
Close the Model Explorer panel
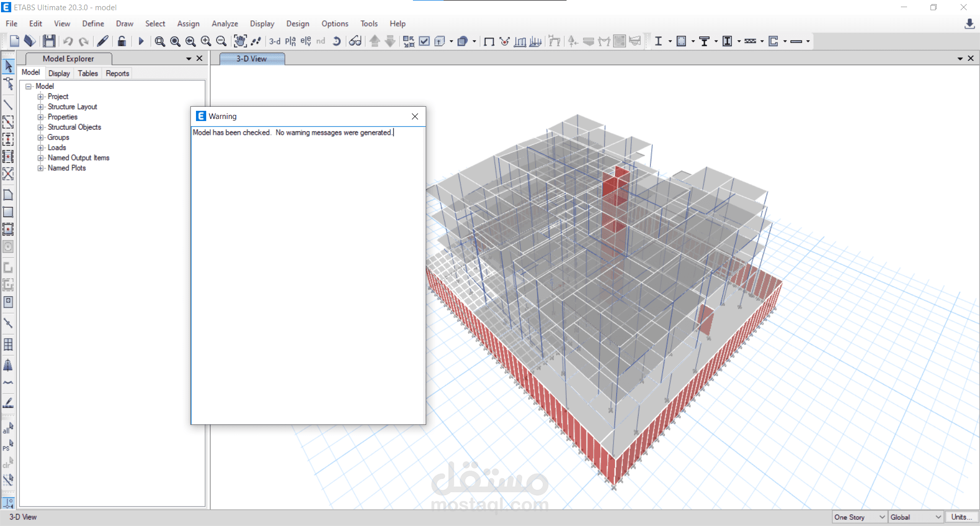coord(200,59)
